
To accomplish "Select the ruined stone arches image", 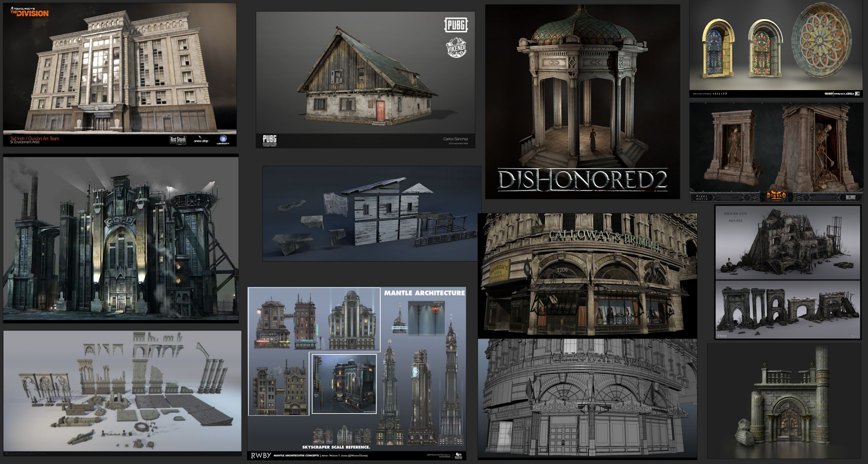I will [x=788, y=310].
